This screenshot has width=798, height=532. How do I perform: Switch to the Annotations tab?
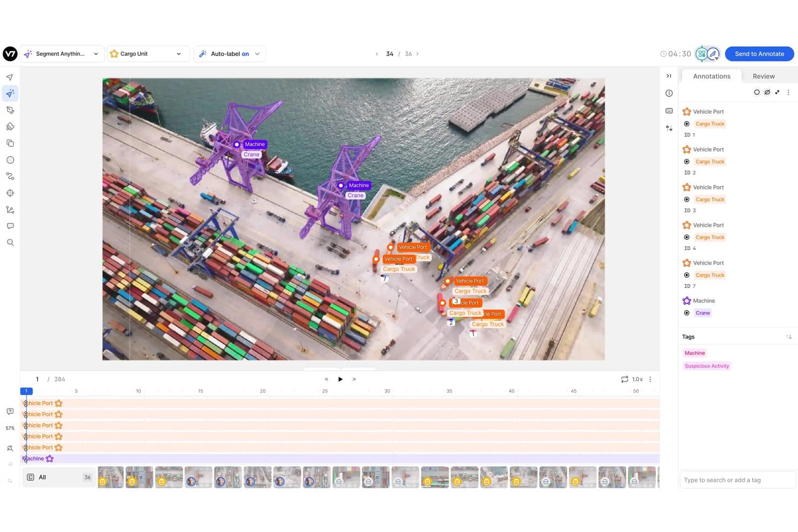712,76
